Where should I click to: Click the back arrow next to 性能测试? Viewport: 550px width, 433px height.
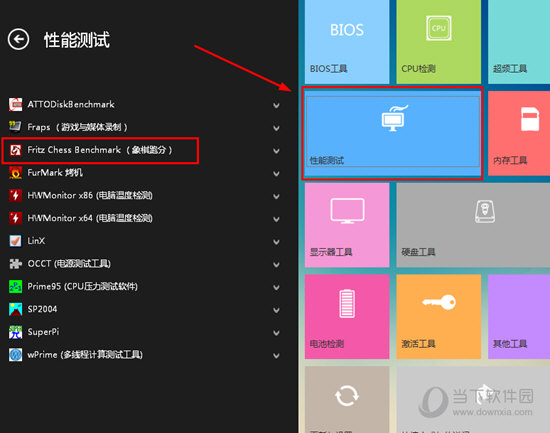(18, 39)
